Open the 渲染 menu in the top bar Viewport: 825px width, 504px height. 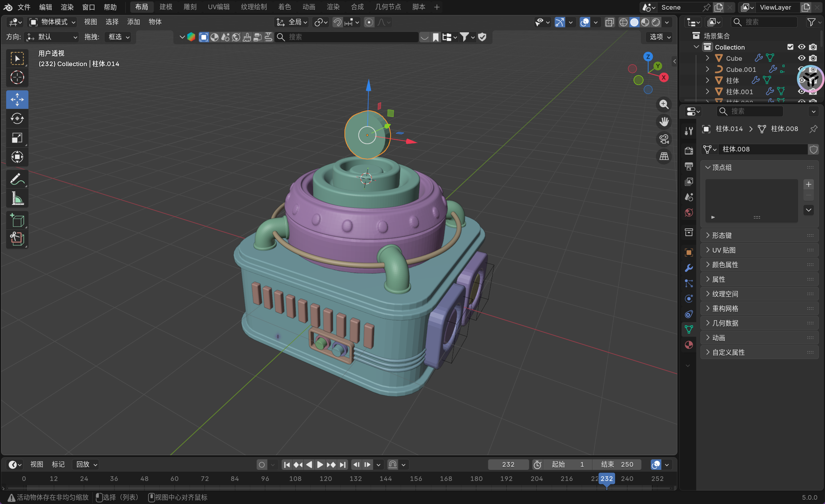(x=67, y=7)
